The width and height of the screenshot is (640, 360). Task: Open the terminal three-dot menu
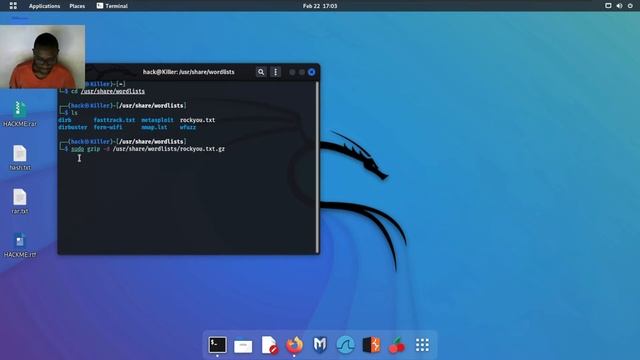[276, 72]
